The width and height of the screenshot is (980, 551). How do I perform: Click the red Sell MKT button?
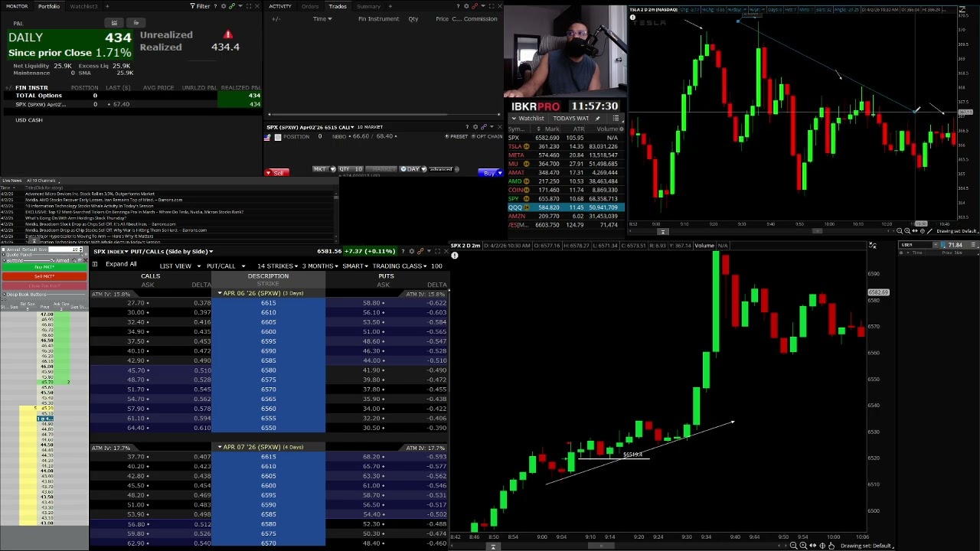coord(44,276)
